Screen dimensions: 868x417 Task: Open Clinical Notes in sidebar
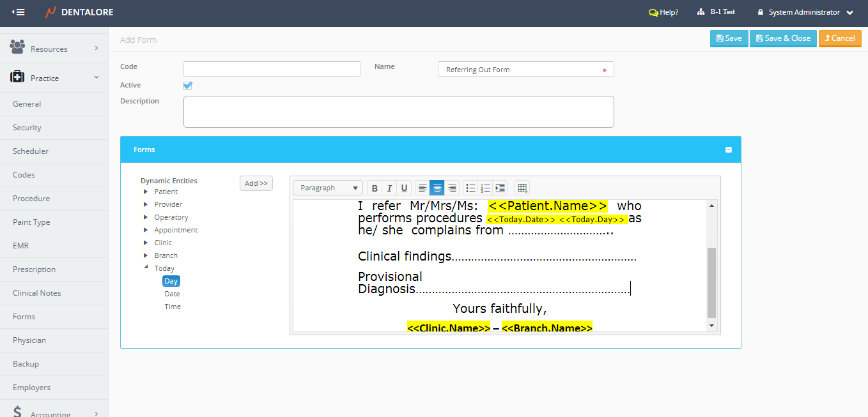tap(37, 293)
